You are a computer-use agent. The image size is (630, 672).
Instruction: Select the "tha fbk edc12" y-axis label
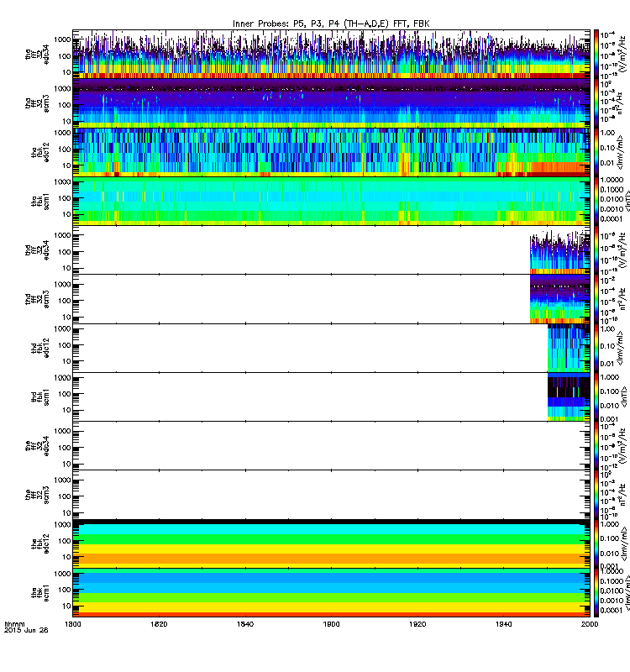pyautogui.click(x=40, y=152)
